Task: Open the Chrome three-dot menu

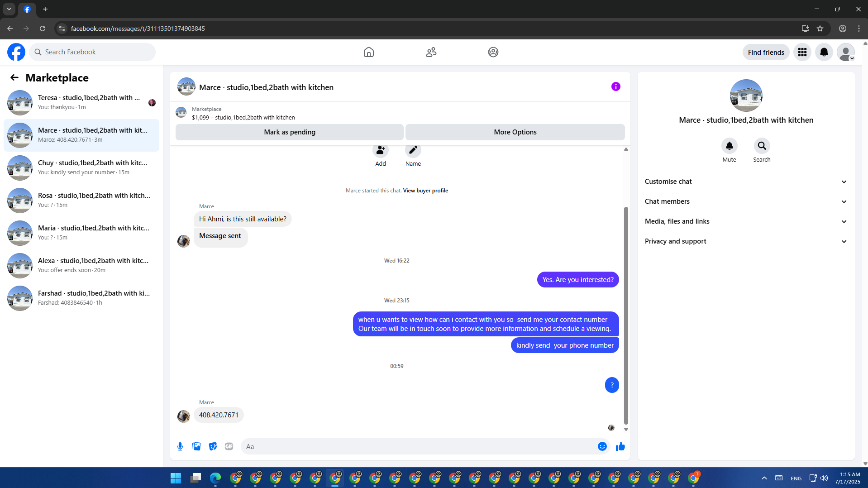Action: pos(859,29)
